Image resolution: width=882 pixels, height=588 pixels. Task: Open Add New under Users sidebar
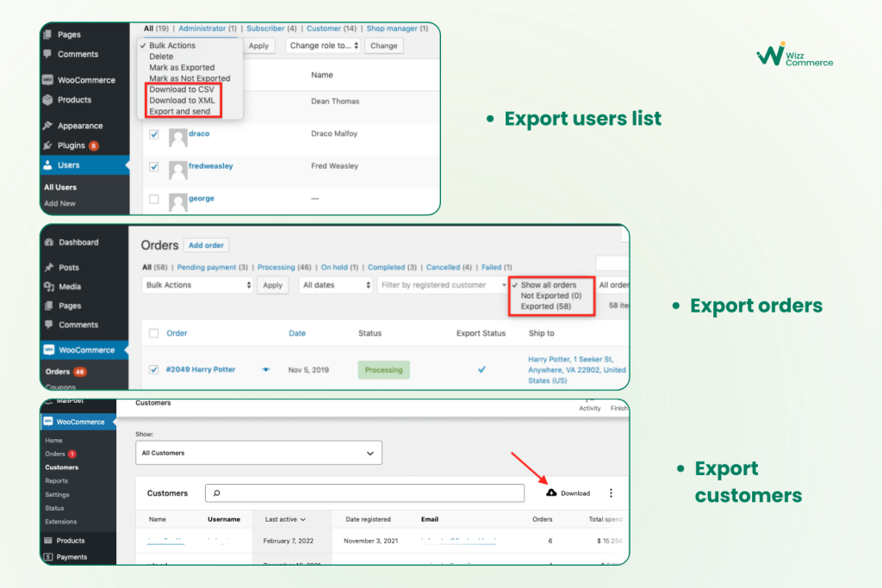pyautogui.click(x=59, y=203)
